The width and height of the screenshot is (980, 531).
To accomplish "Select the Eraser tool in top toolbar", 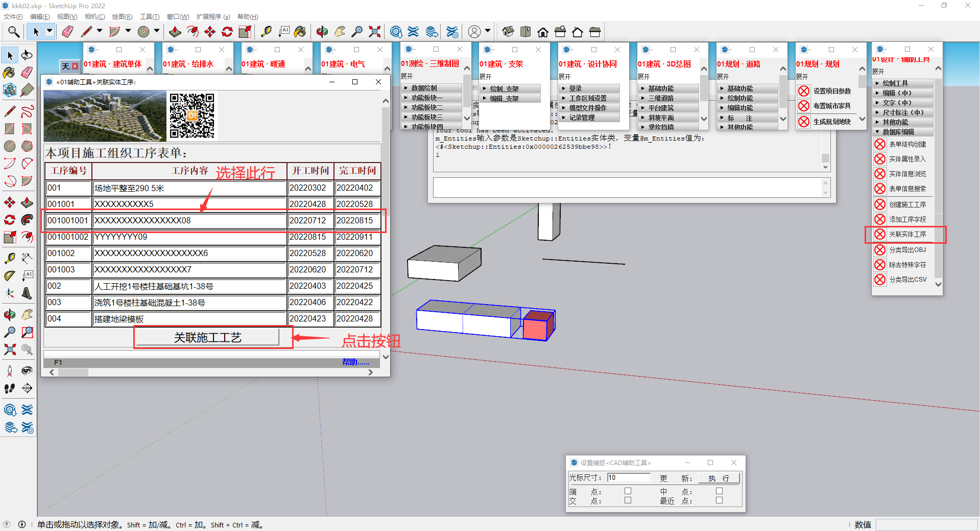I will click(67, 32).
